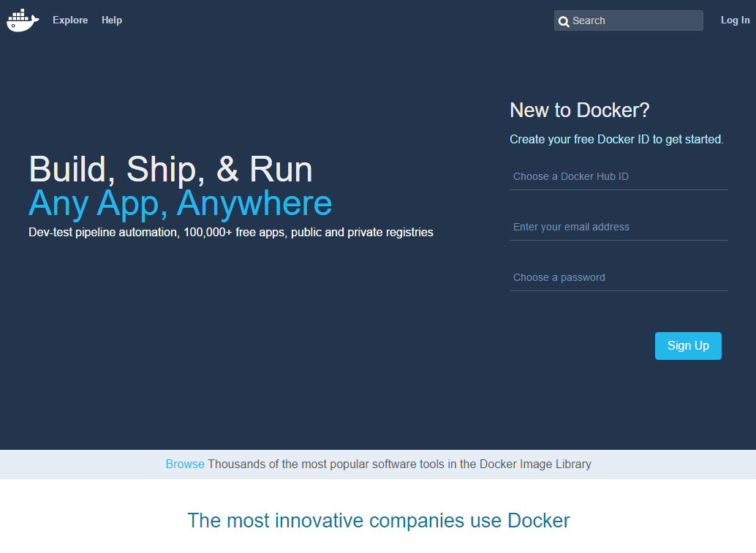
Task: Select the Choose a password field
Action: coord(619,278)
